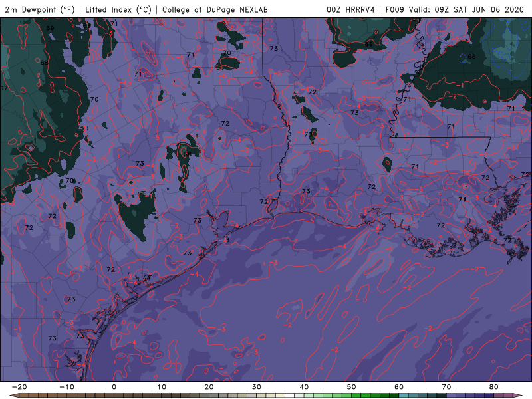Select the "College of DuPage NEXLAB" text
532x399 pixels.
pos(215,9)
